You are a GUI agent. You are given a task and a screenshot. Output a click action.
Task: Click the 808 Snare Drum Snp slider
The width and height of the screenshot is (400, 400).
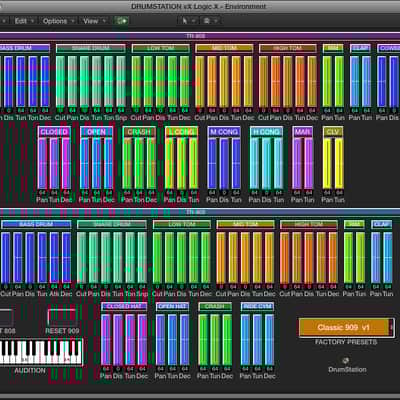[x=121, y=81]
